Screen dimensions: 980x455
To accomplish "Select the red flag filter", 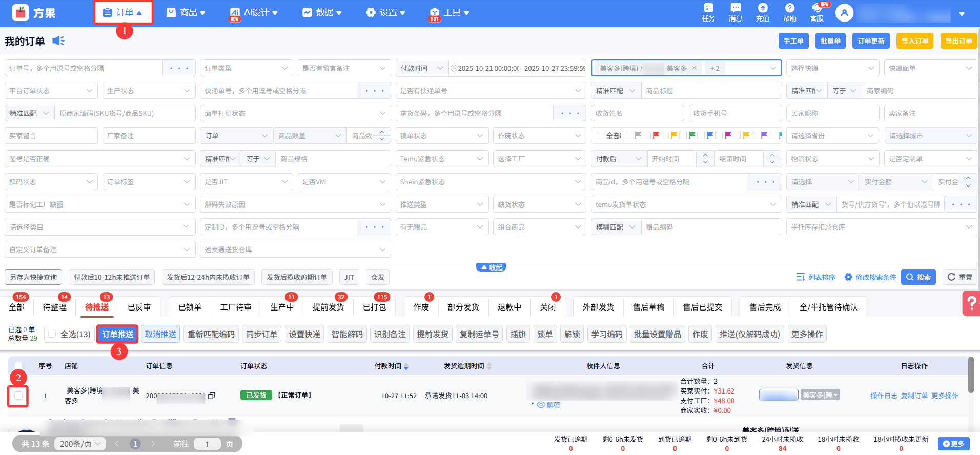I will tap(656, 136).
